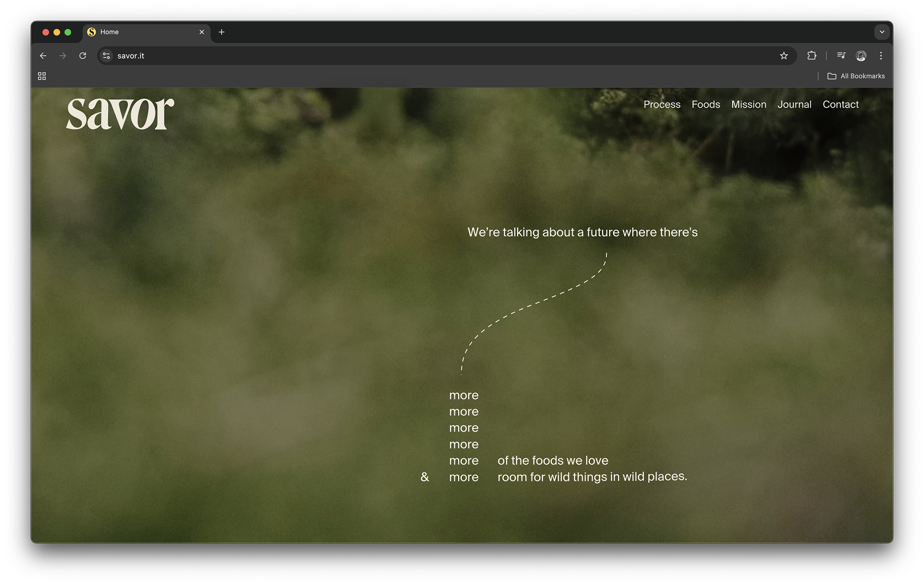Open a new tab with plus button
The width and height of the screenshot is (924, 584).
(222, 32)
